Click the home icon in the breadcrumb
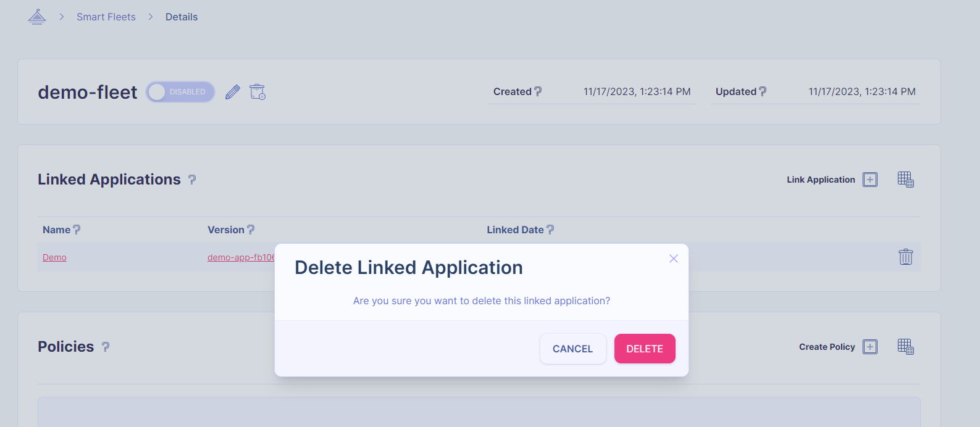This screenshot has width=980, height=427. (37, 17)
